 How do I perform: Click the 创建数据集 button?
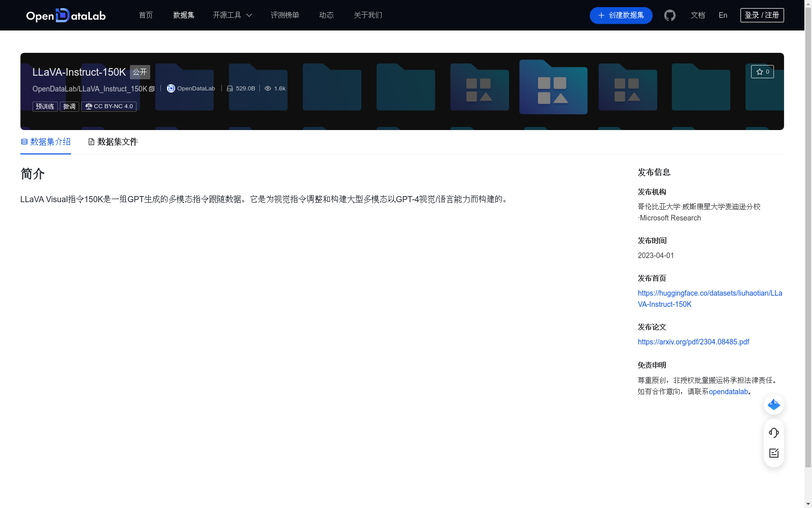(x=621, y=15)
